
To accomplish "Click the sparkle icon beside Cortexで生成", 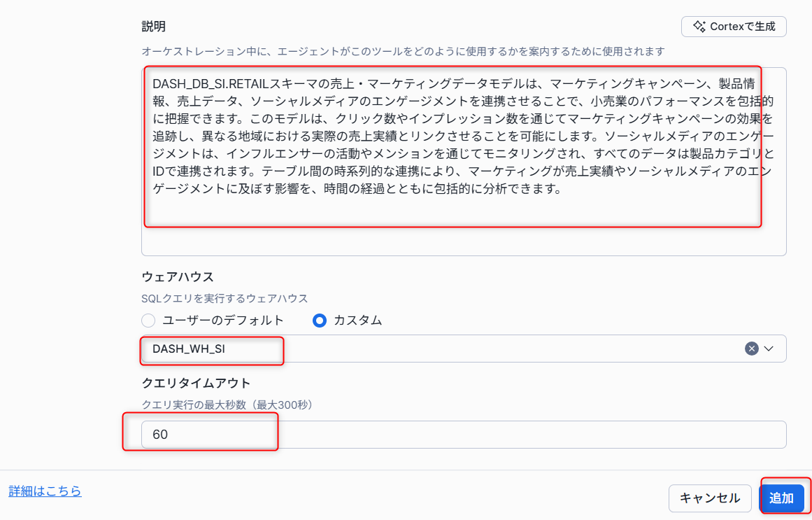I will (x=699, y=27).
